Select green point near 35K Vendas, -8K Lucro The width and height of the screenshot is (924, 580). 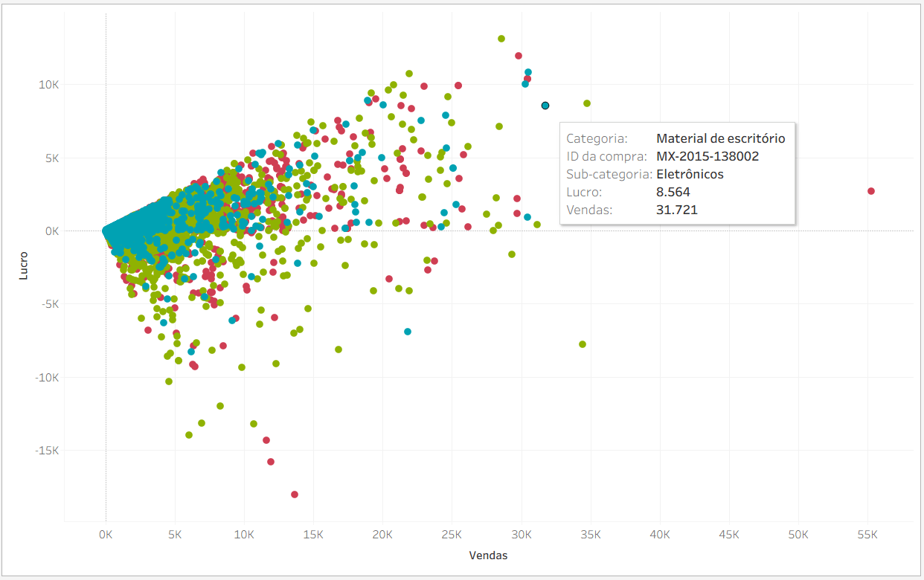point(583,344)
